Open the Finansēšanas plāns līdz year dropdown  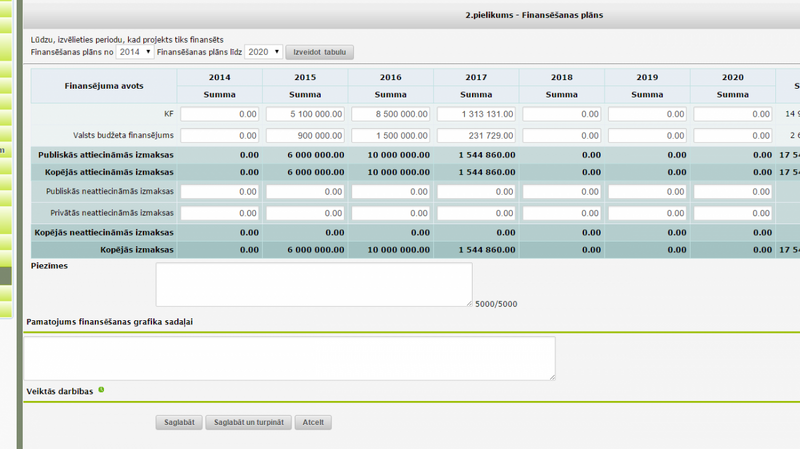coord(263,52)
